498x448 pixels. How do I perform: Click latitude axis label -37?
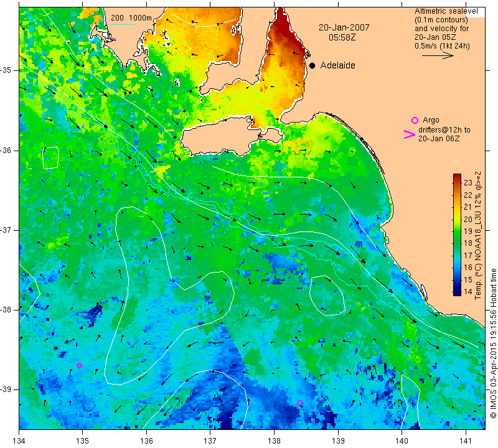(x=6, y=230)
